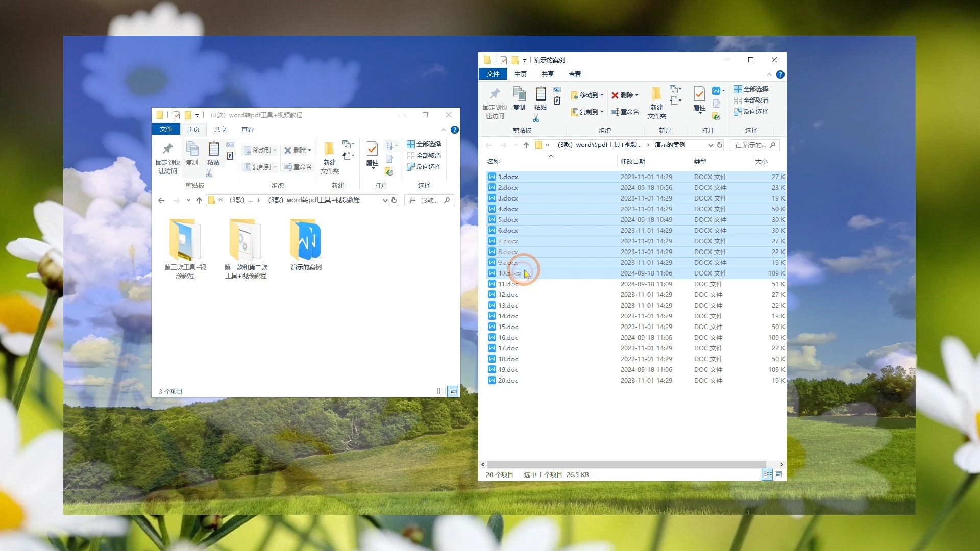The width and height of the screenshot is (980, 551).
Task: Switch to Share tab in left window
Action: (x=220, y=130)
